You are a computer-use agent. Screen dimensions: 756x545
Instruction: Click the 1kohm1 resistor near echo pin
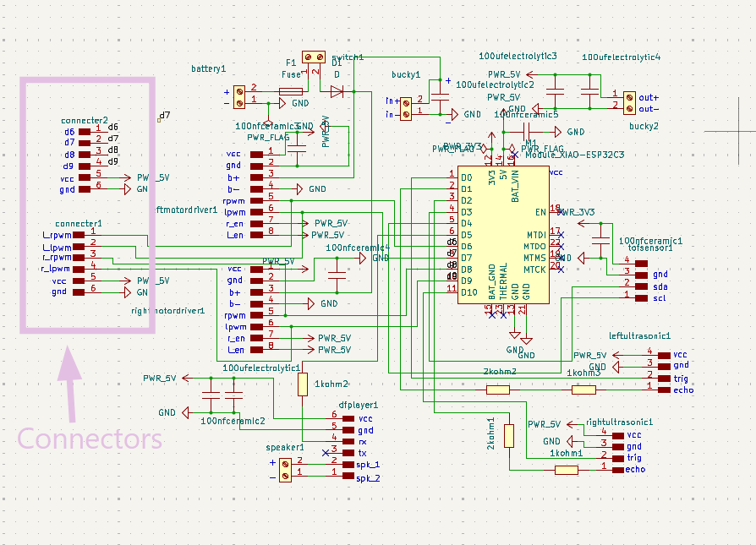click(567, 470)
